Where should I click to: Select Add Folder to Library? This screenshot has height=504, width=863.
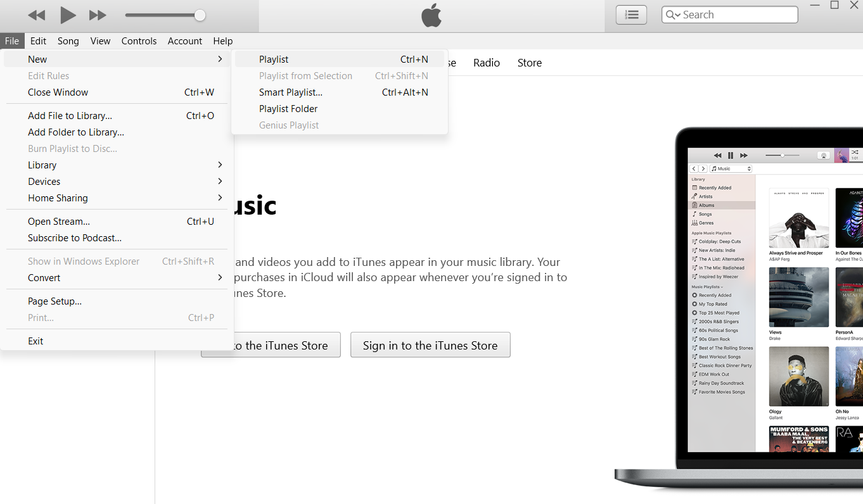pyautogui.click(x=117, y=132)
